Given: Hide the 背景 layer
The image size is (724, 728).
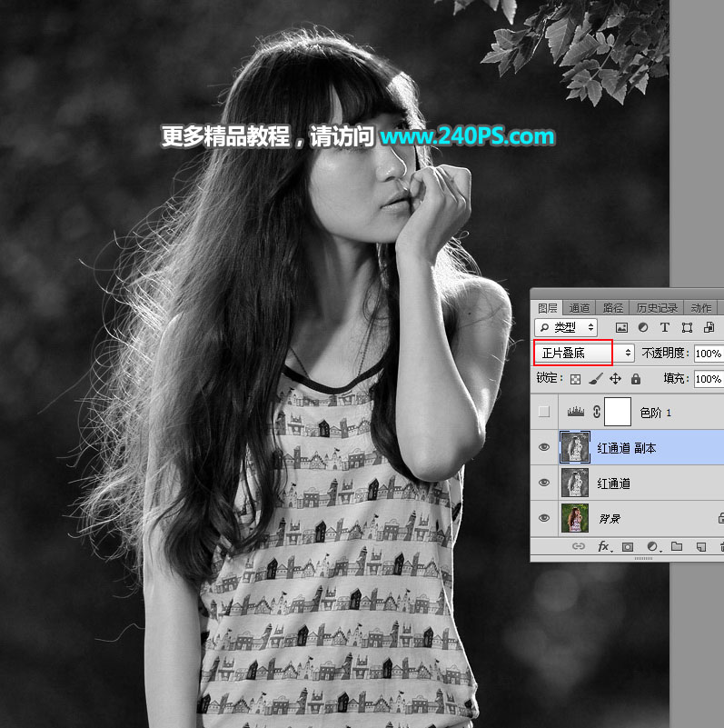Looking at the screenshot, I should click(544, 518).
